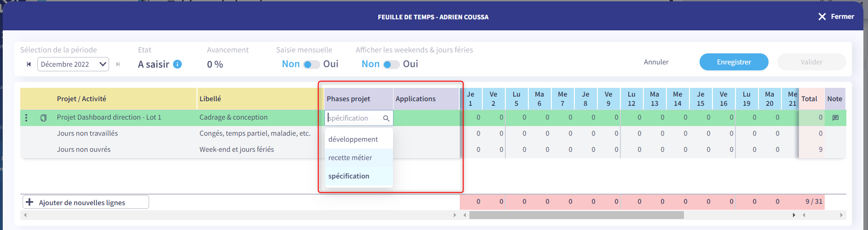
Task: Go to previous period with skip-back arrow
Action: point(29,64)
